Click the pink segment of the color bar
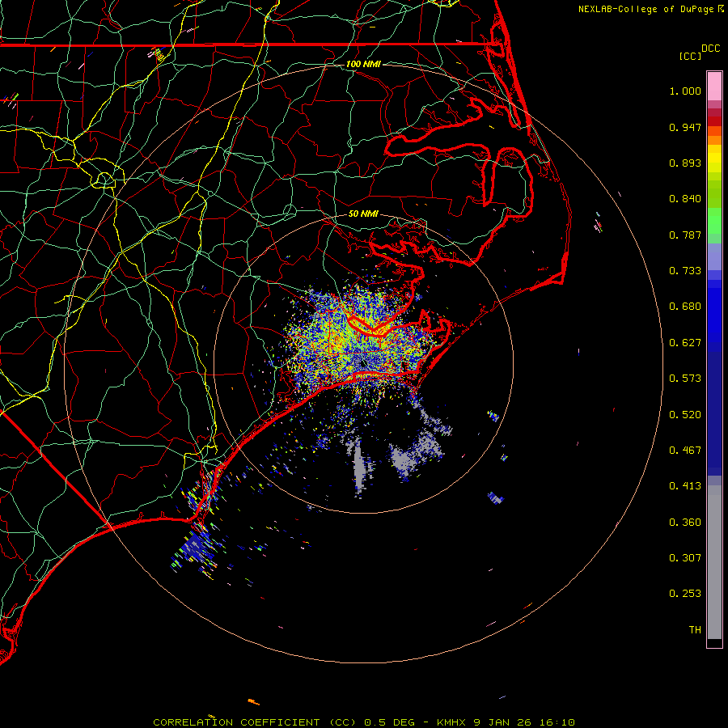Image resolution: width=728 pixels, height=728 pixels. (x=714, y=87)
